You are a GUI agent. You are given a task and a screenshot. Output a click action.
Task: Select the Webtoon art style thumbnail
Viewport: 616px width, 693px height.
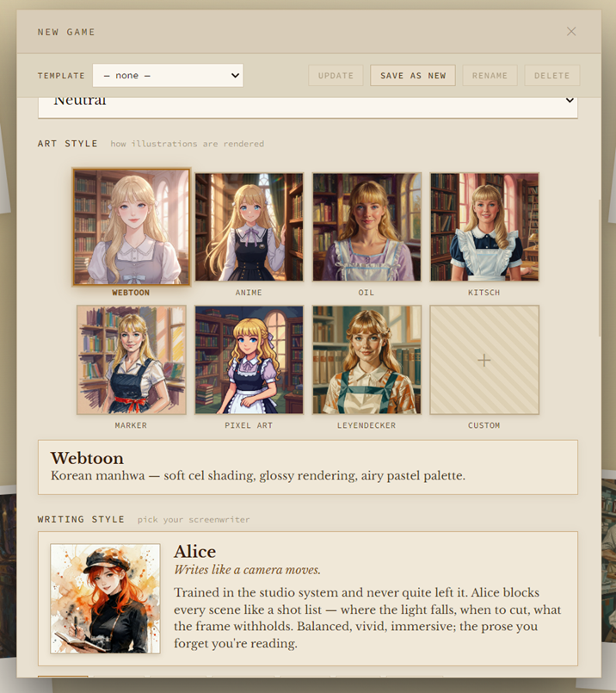tap(131, 226)
